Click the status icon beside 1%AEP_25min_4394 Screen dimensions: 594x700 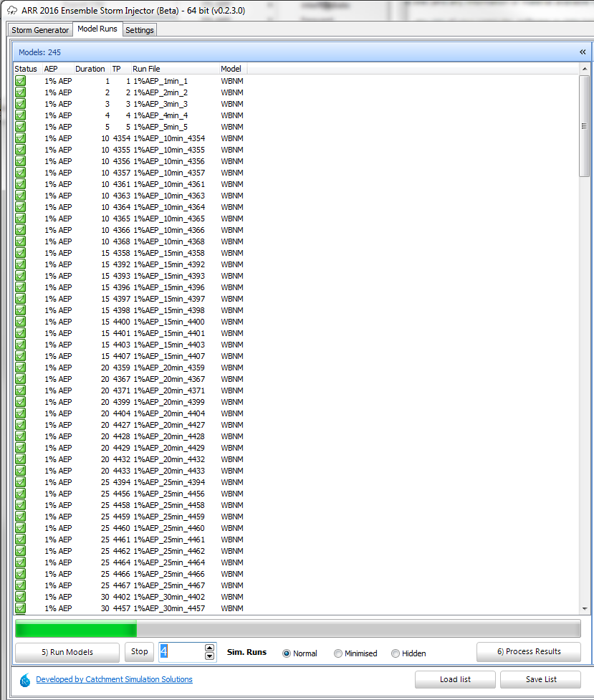pos(20,482)
